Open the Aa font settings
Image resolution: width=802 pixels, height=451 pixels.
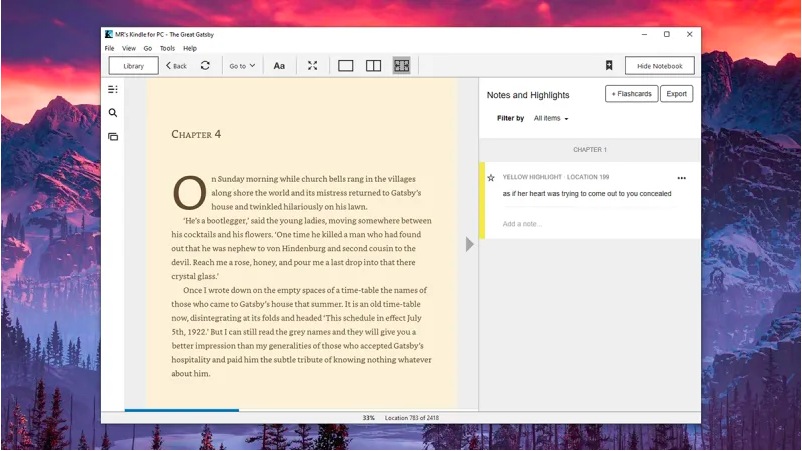279,66
